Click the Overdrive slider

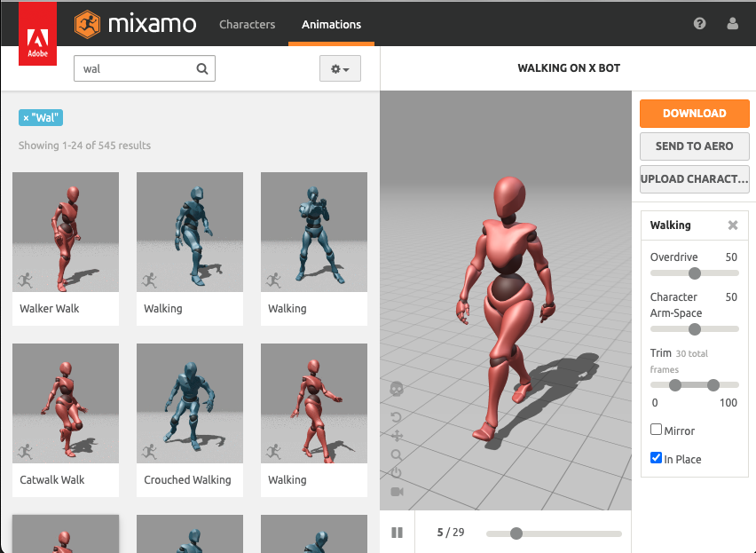(694, 273)
